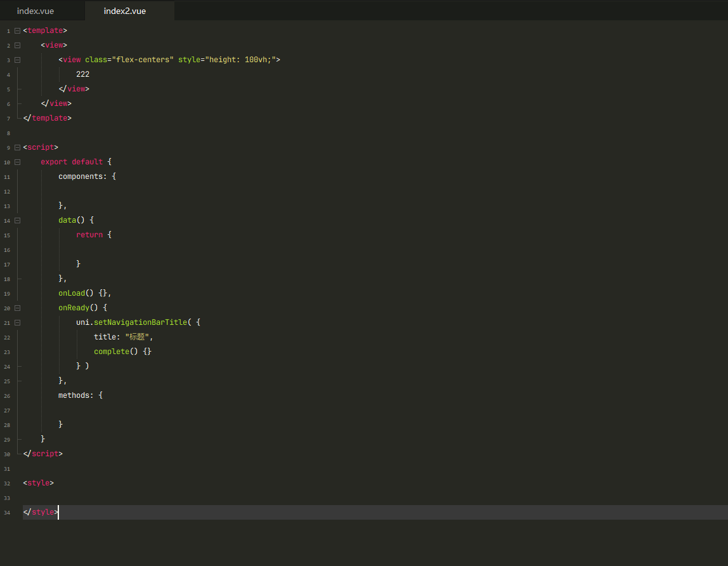Fold the onReady() function block
Viewport: 728px width, 566px height.
pos(17,308)
